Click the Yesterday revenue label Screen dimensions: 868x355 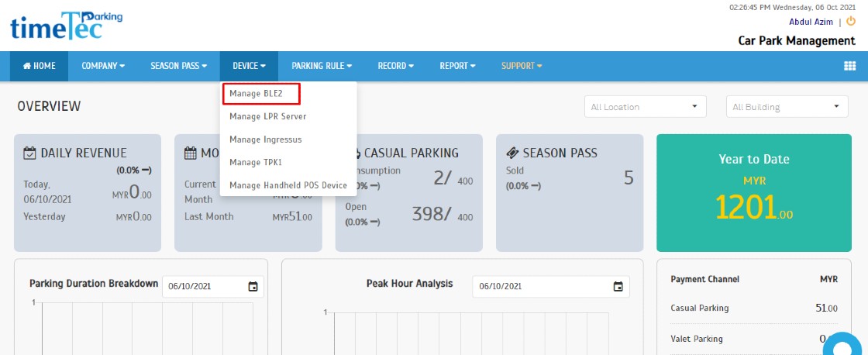(44, 216)
